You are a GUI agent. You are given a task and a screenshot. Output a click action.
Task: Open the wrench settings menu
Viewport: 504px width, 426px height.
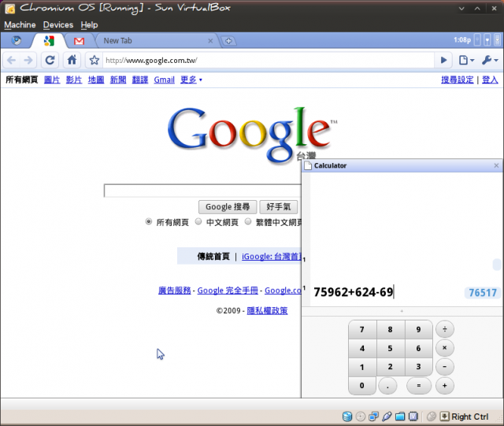(490, 60)
